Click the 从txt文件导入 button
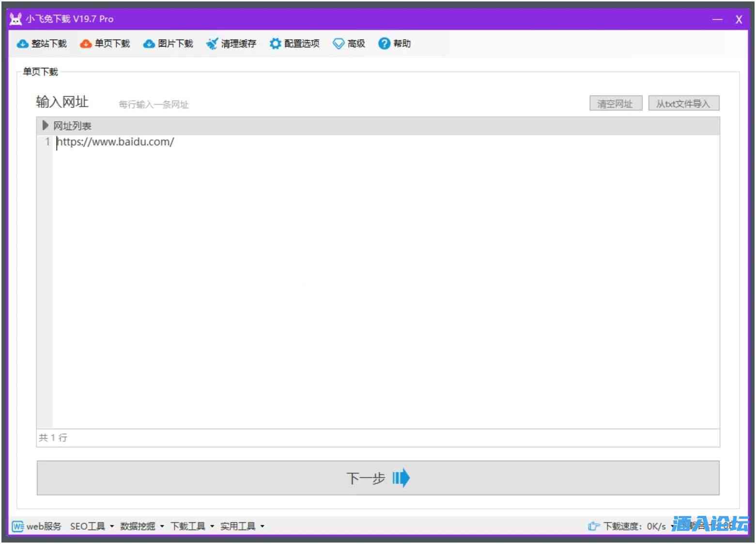 683,104
